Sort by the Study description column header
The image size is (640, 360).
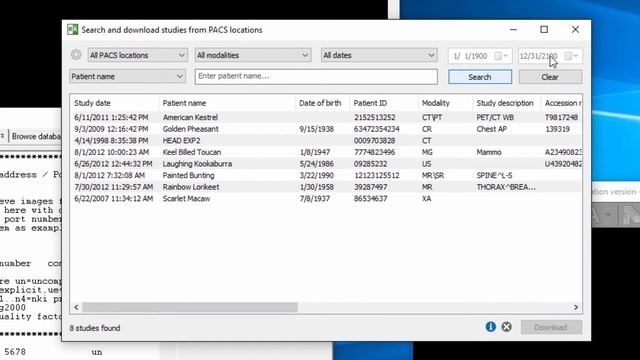pyautogui.click(x=507, y=103)
